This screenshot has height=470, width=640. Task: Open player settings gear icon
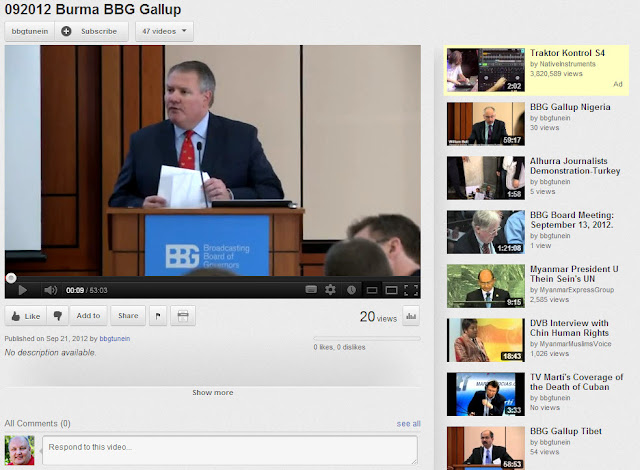[x=330, y=290]
